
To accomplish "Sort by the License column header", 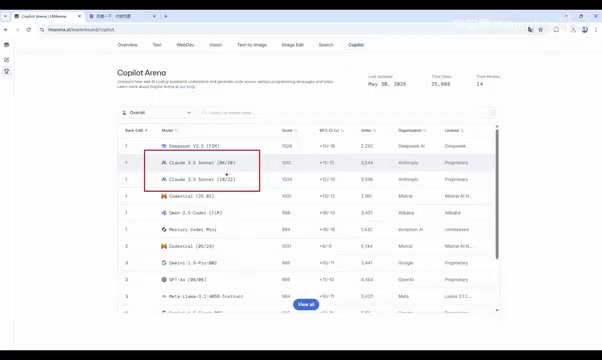I will click(454, 130).
